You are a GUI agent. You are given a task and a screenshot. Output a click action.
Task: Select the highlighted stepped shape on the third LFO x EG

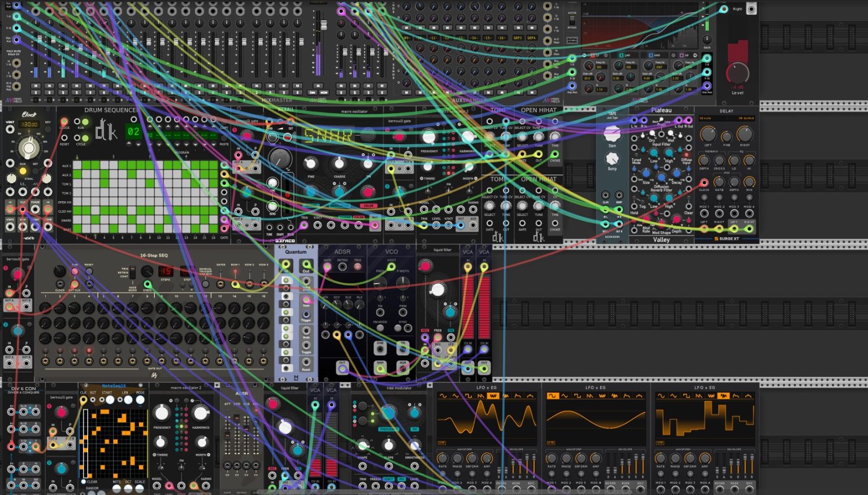coord(724,396)
